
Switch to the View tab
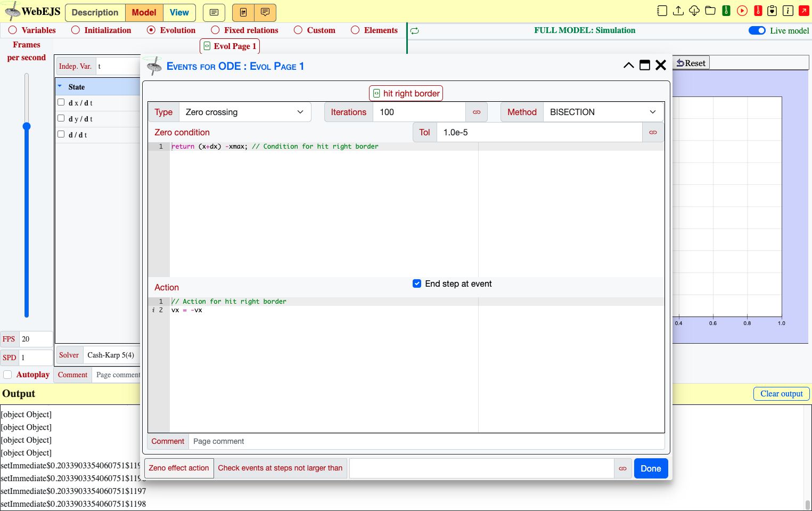click(x=179, y=12)
